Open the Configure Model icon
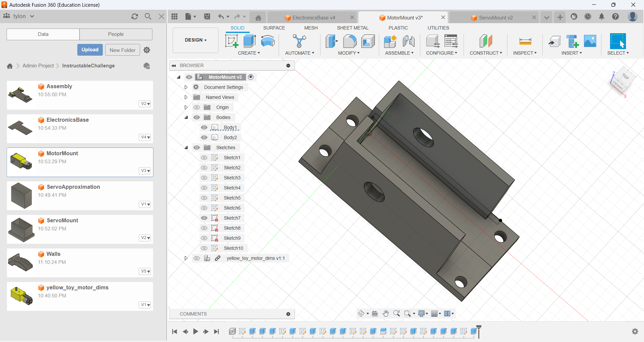 433,41
